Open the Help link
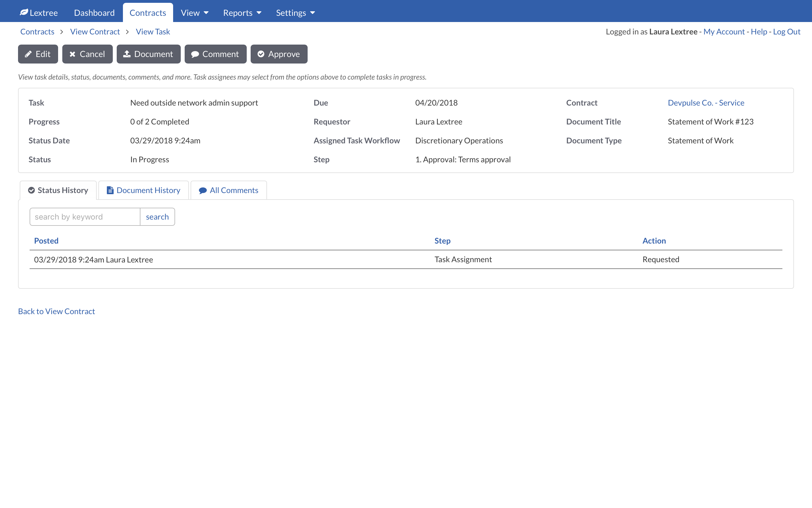This screenshot has width=812, height=508. click(759, 32)
